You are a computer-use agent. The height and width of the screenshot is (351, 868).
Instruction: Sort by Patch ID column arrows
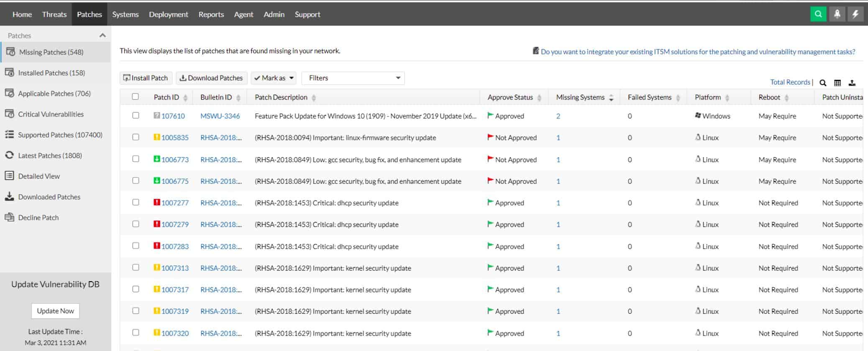[x=185, y=98]
